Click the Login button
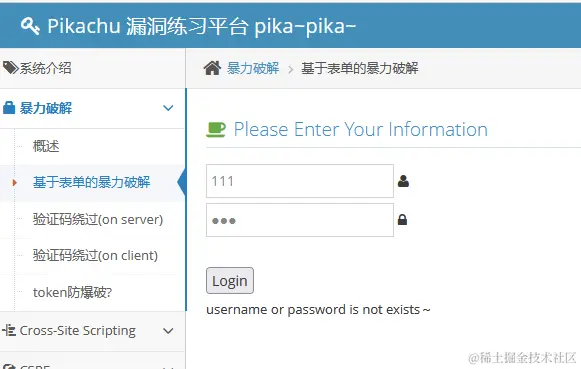Screen dimensions: 581x369 (230, 280)
